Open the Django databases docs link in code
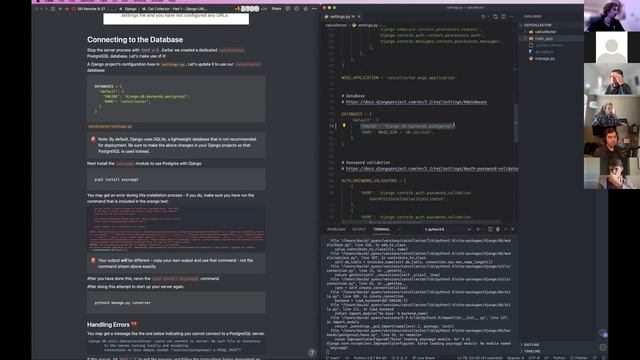640x360 pixels. tap(416, 102)
